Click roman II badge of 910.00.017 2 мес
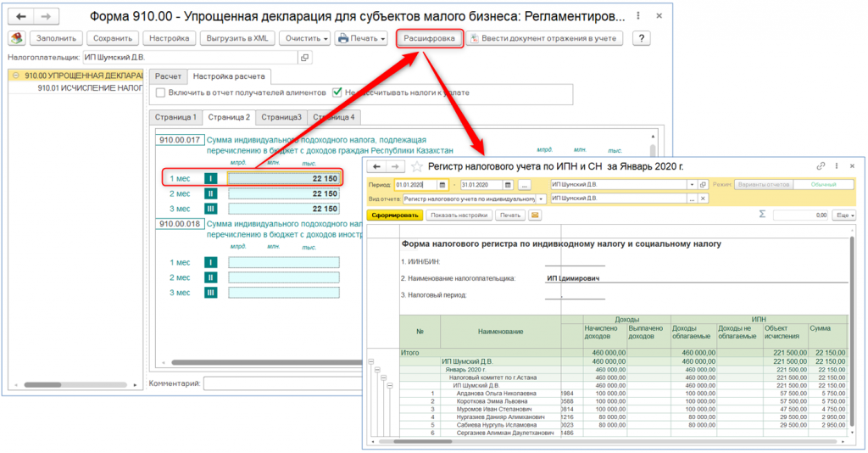Screen dimensions: 868x453 pyautogui.click(x=210, y=193)
